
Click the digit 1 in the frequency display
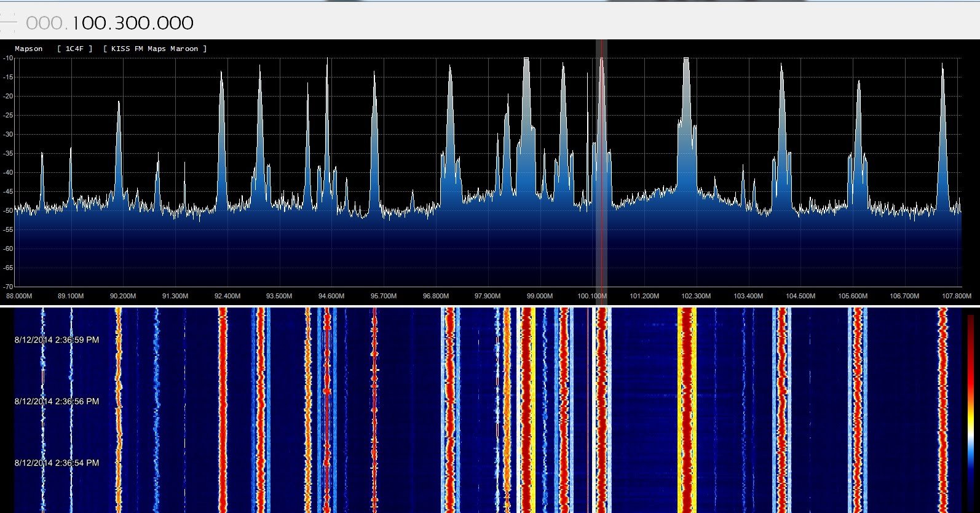(76, 23)
